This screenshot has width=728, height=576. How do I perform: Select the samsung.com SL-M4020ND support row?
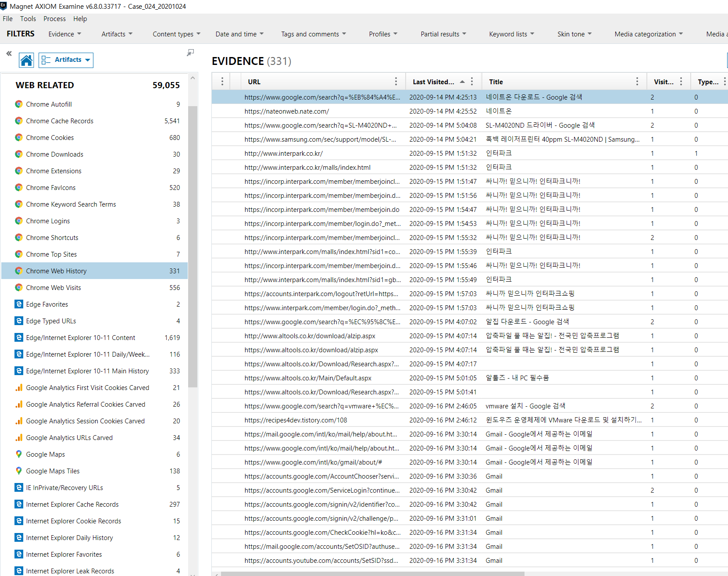coord(470,140)
